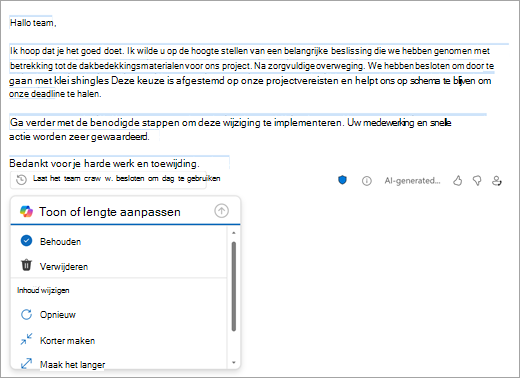Select Behouden to keep the draft
520x378 pixels.
(x=119, y=241)
